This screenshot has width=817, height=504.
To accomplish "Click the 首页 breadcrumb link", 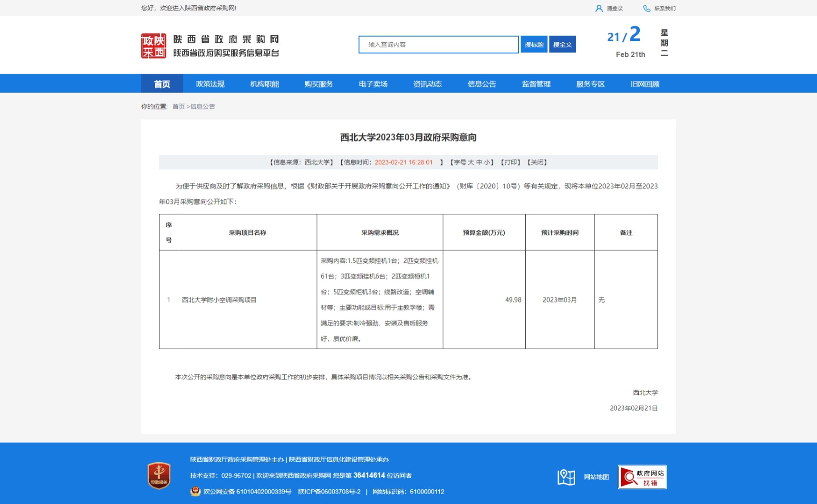I will click(178, 107).
